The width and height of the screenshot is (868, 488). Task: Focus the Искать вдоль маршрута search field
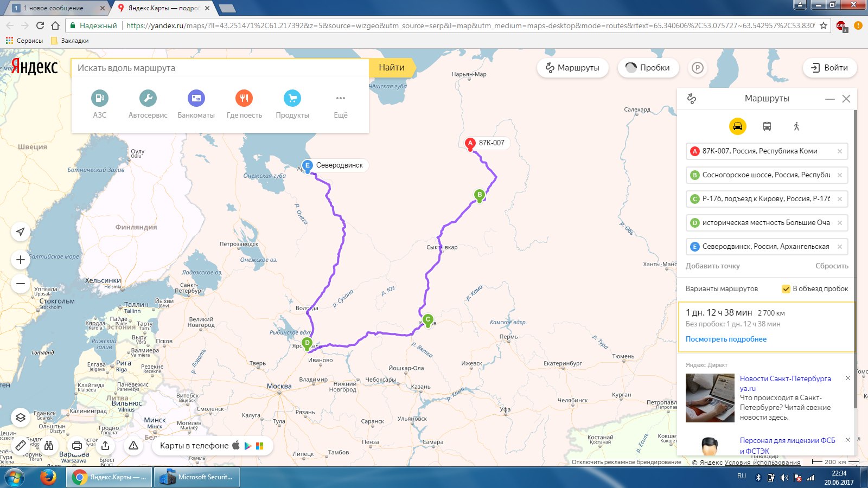220,68
